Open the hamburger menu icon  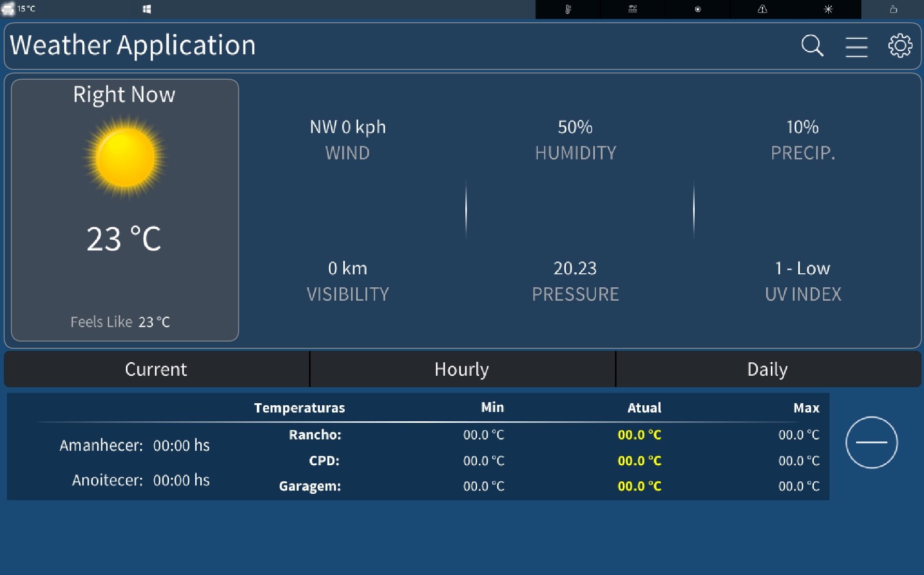point(856,47)
